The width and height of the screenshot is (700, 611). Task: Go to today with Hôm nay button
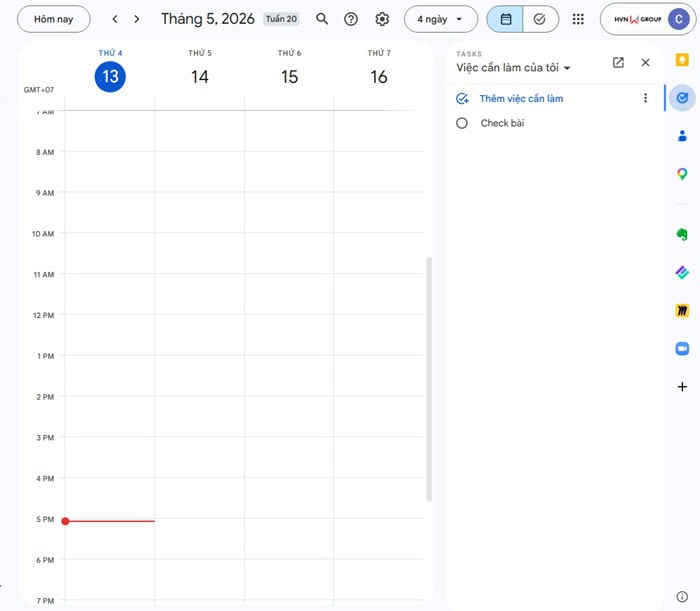(x=54, y=19)
